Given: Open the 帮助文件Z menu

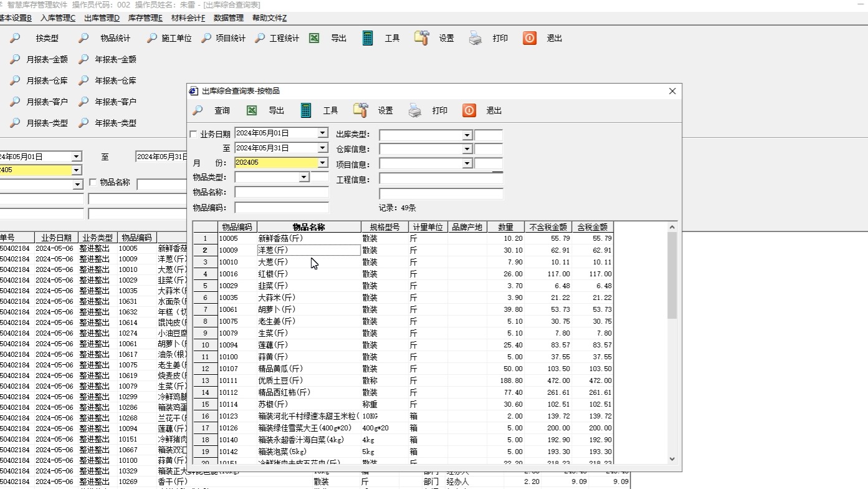Looking at the screenshot, I should tap(269, 18).
